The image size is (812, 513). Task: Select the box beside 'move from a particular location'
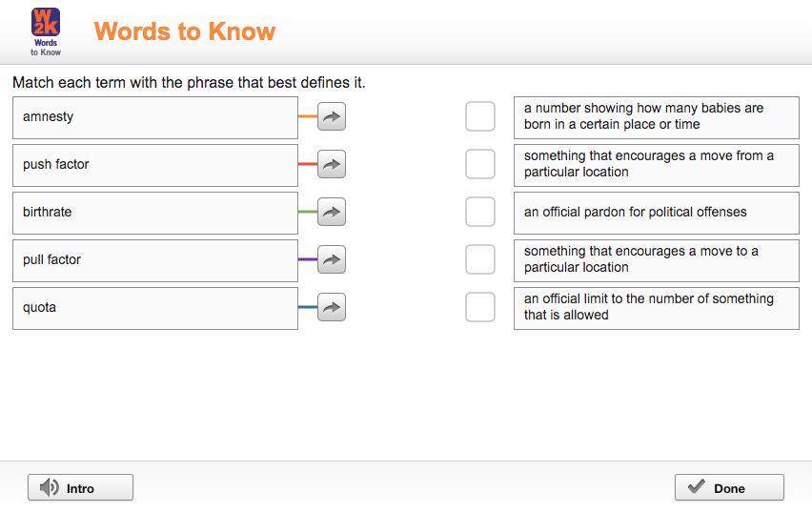coord(480,164)
